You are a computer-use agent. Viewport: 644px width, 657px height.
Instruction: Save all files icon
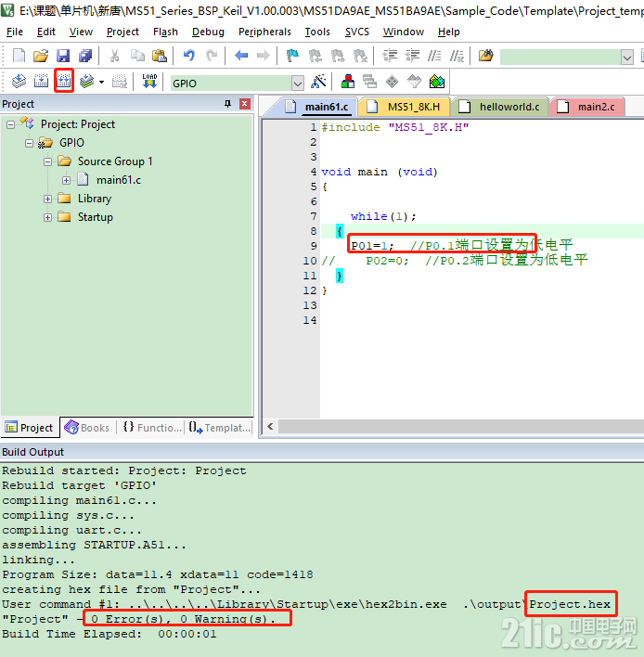pos(85,56)
